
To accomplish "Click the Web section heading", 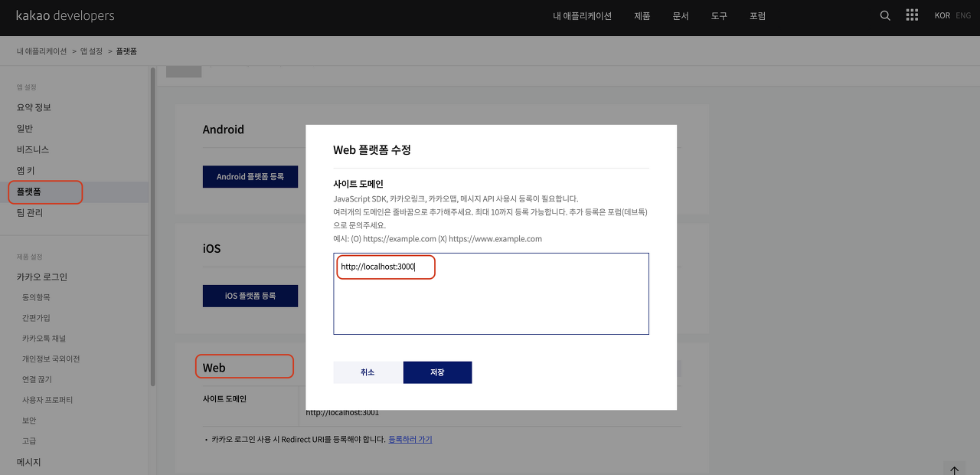I will point(214,368).
